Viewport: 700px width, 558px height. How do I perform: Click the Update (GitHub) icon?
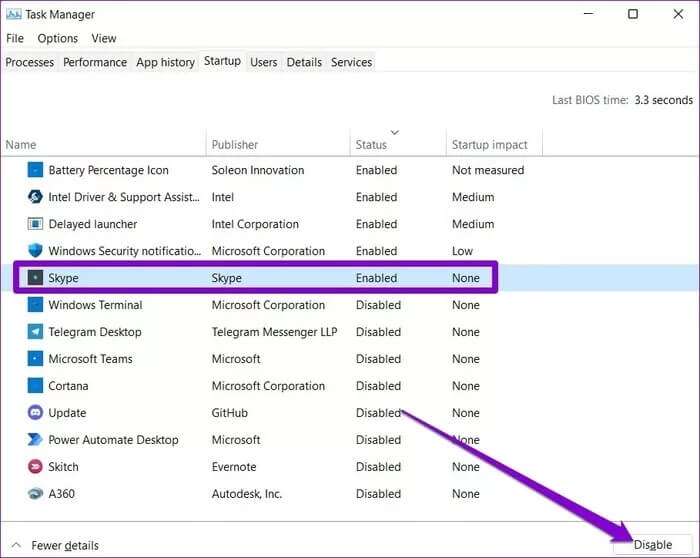click(x=35, y=412)
